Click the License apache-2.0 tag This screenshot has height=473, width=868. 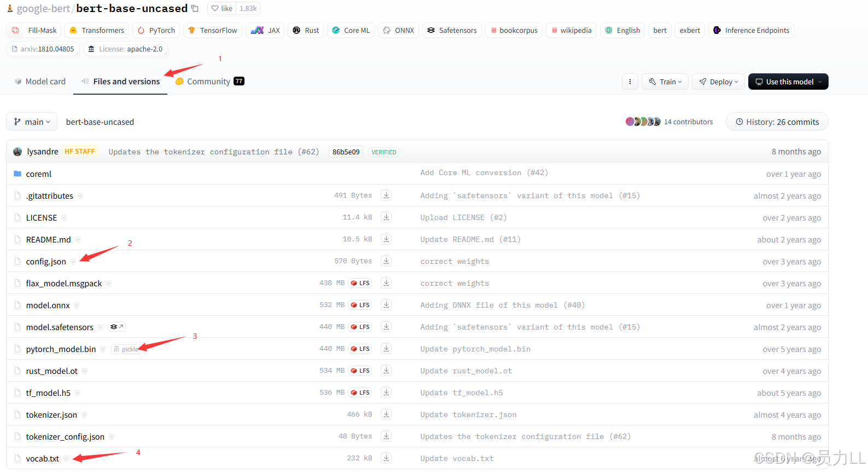click(126, 49)
